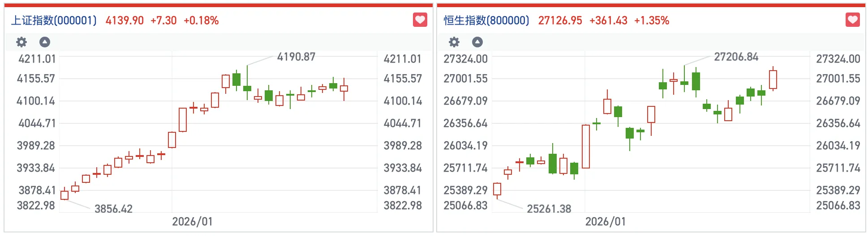
Task: Collapse the Hang Seng chart panel
Action: point(477,42)
